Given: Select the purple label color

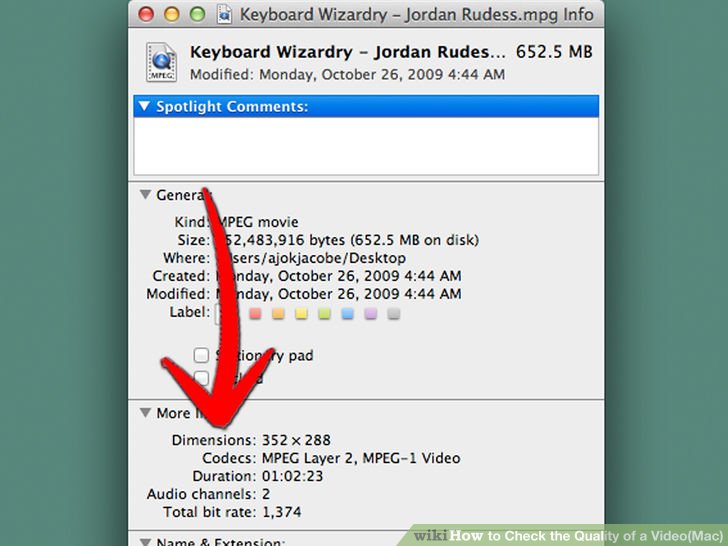Looking at the screenshot, I should tap(370, 313).
